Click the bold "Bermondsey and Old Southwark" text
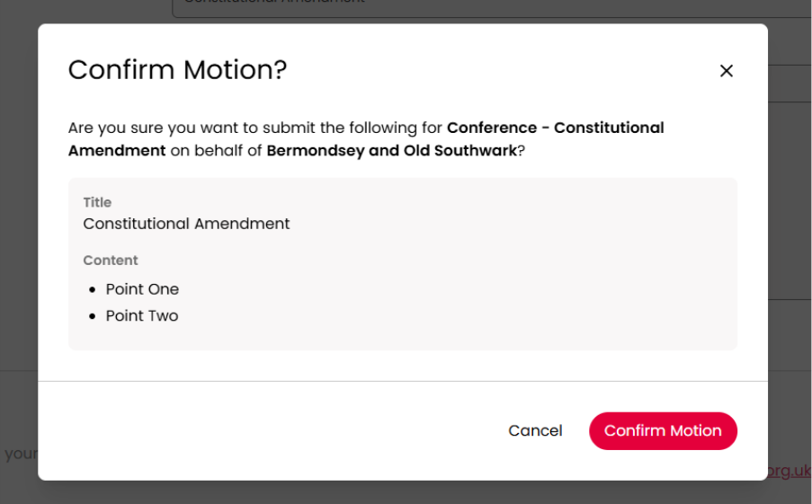This screenshot has width=812, height=504. click(x=391, y=151)
